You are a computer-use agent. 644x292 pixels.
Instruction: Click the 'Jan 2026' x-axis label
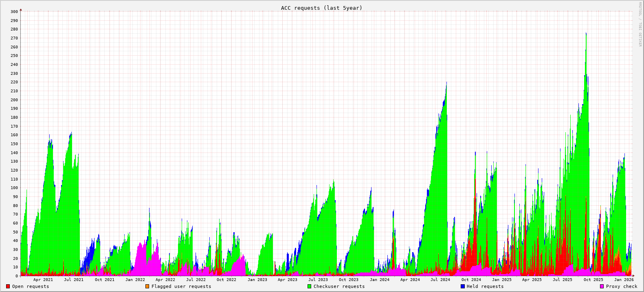pyautogui.click(x=624, y=279)
